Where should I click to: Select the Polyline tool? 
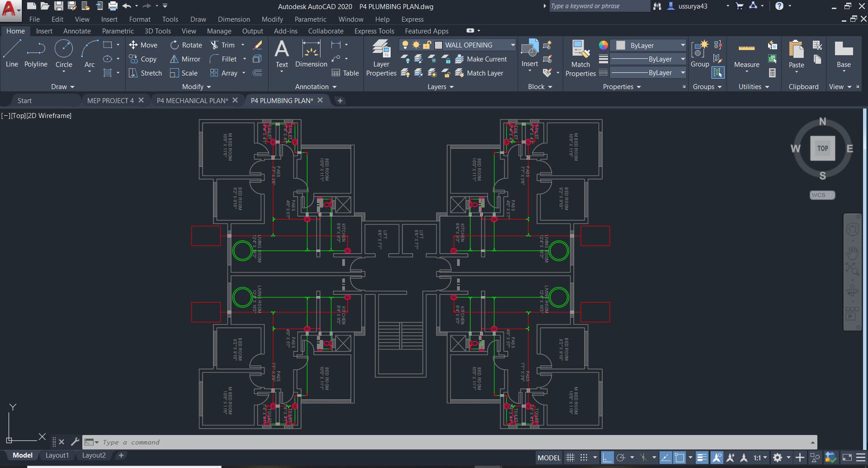[x=36, y=53]
